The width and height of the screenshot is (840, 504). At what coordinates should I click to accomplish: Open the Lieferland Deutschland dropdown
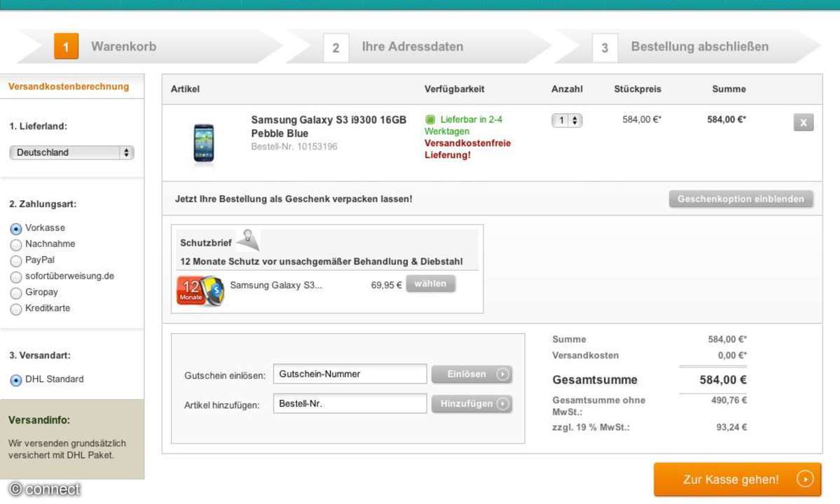(x=71, y=153)
